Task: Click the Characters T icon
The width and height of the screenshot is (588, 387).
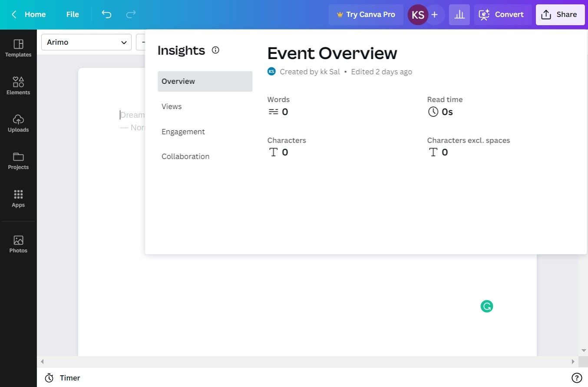Action: click(273, 152)
